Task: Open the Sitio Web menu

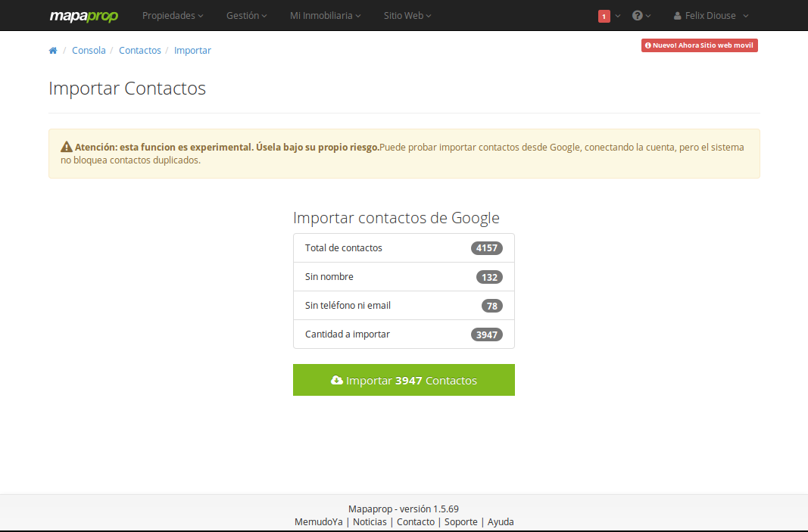Action: (407, 16)
